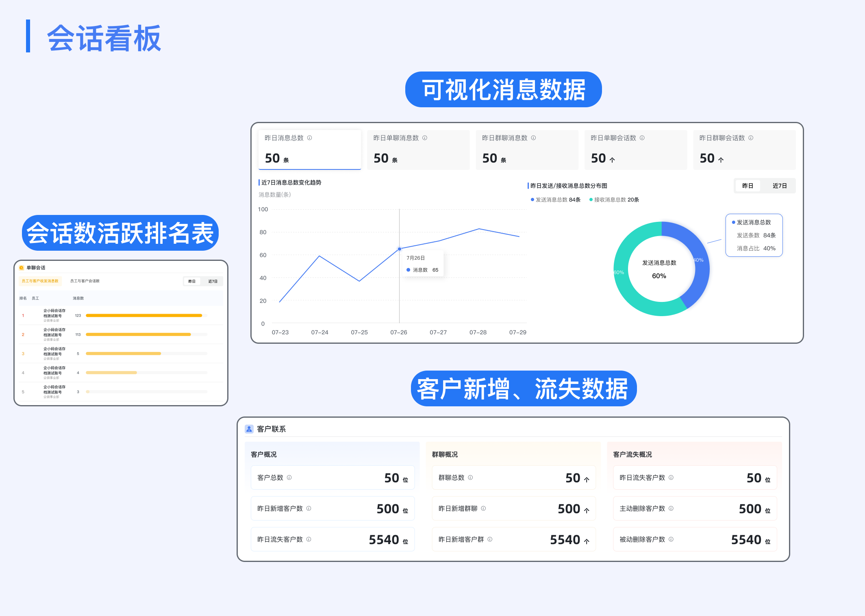Switch ranking table to 近7日

pyautogui.click(x=213, y=281)
